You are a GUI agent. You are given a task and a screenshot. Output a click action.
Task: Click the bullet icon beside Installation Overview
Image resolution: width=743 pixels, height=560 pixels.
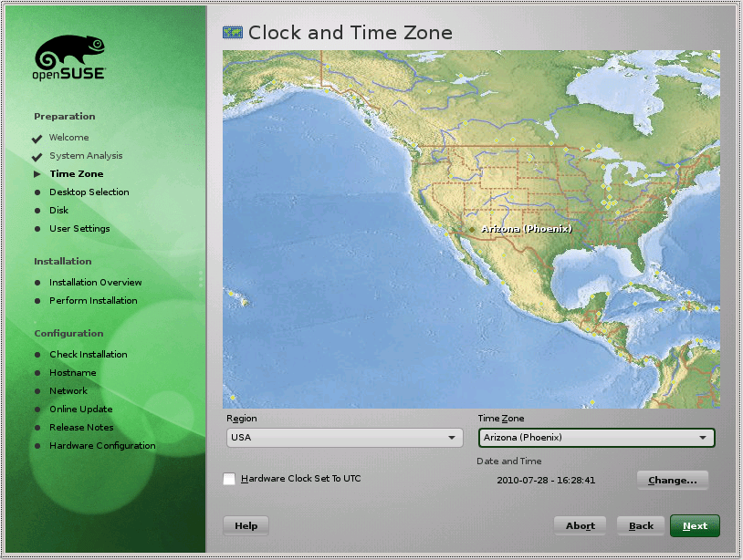point(38,282)
